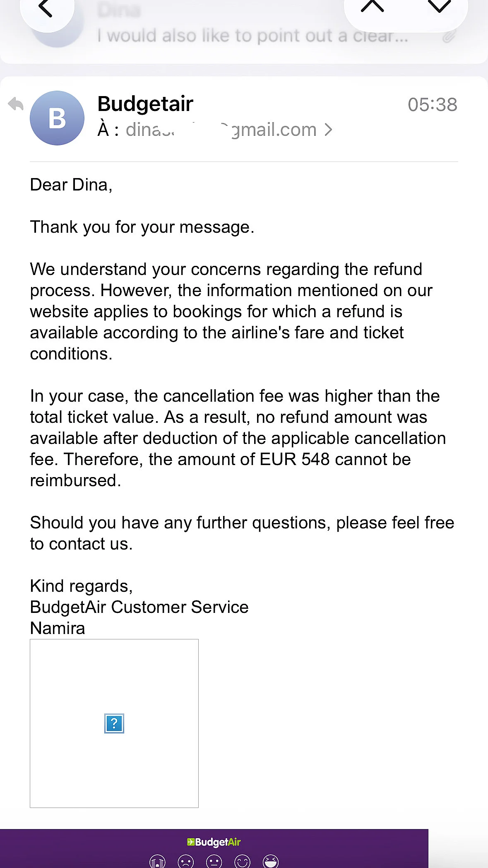Viewport: 488px width, 868px height.
Task: Rate with the laughing face emoji
Action: click(271, 862)
